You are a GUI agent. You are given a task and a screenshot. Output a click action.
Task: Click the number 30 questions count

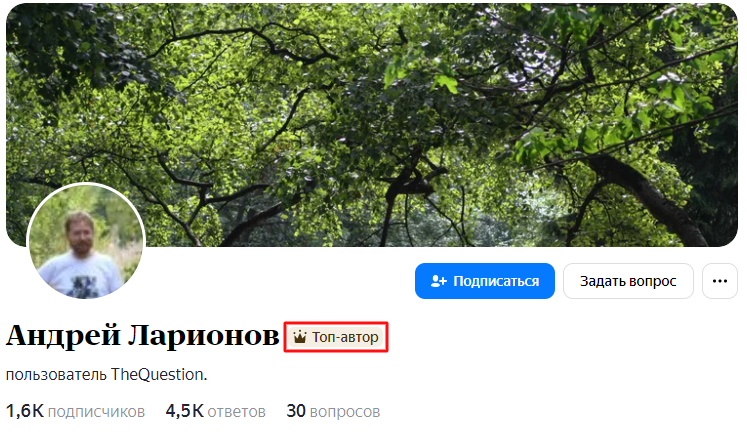click(x=296, y=411)
